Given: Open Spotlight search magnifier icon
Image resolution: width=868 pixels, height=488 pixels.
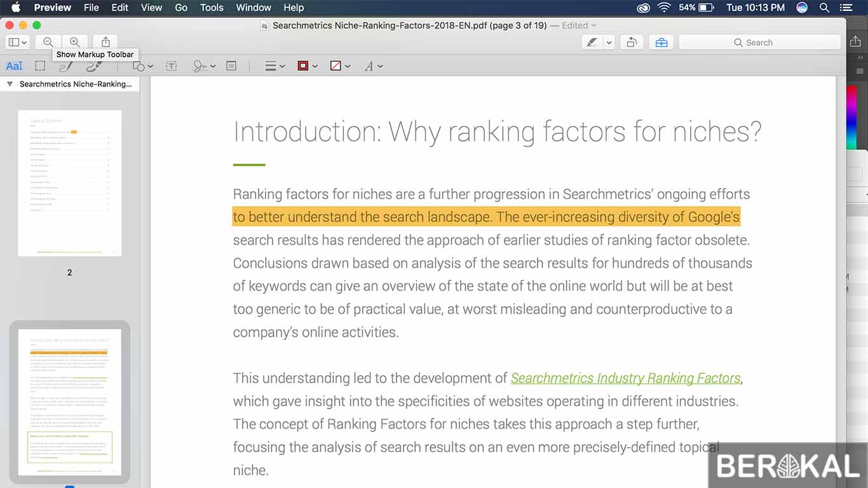Looking at the screenshot, I should (824, 8).
